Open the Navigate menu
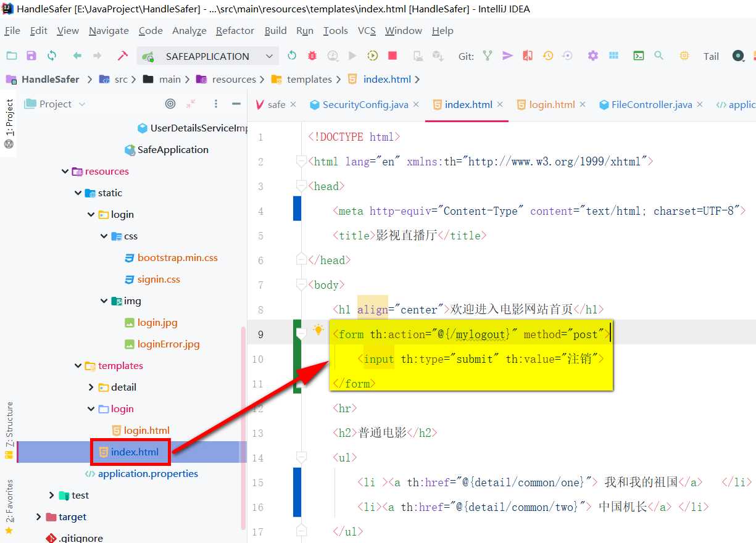 109,30
